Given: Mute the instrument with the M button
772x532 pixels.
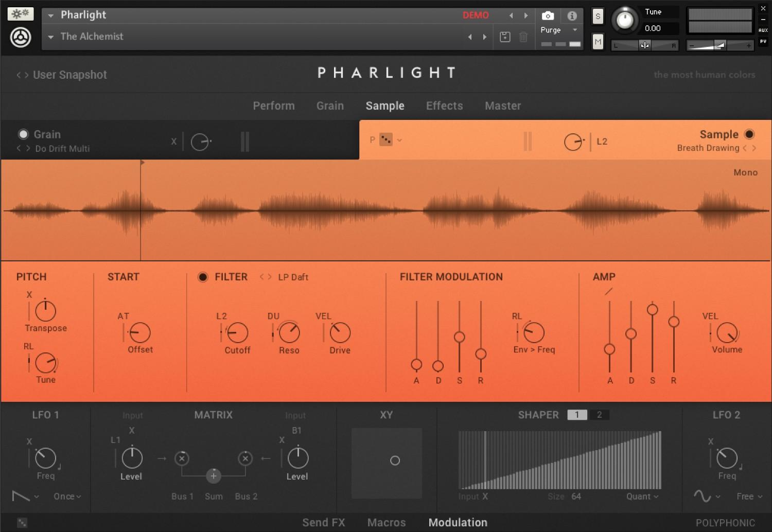Looking at the screenshot, I should tap(598, 42).
